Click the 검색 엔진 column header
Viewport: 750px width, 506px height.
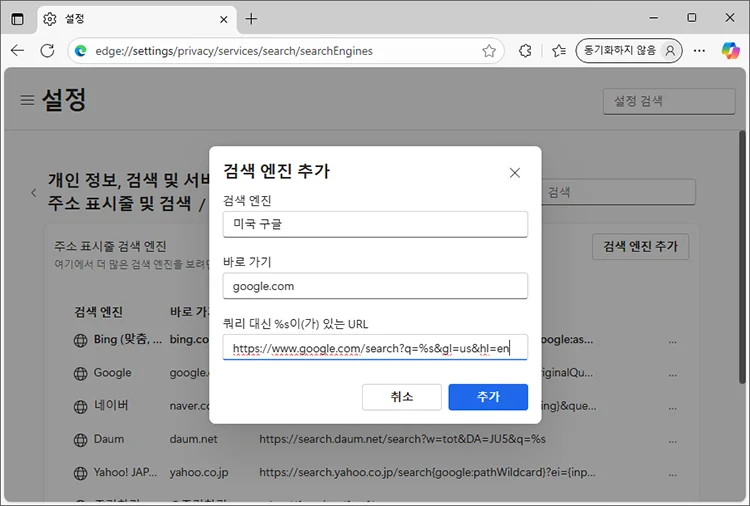[x=99, y=312]
